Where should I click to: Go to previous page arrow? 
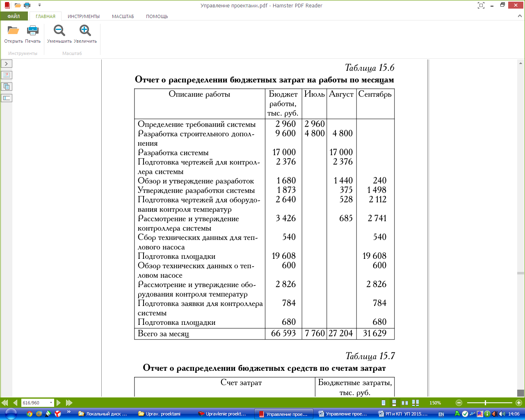[15, 403]
